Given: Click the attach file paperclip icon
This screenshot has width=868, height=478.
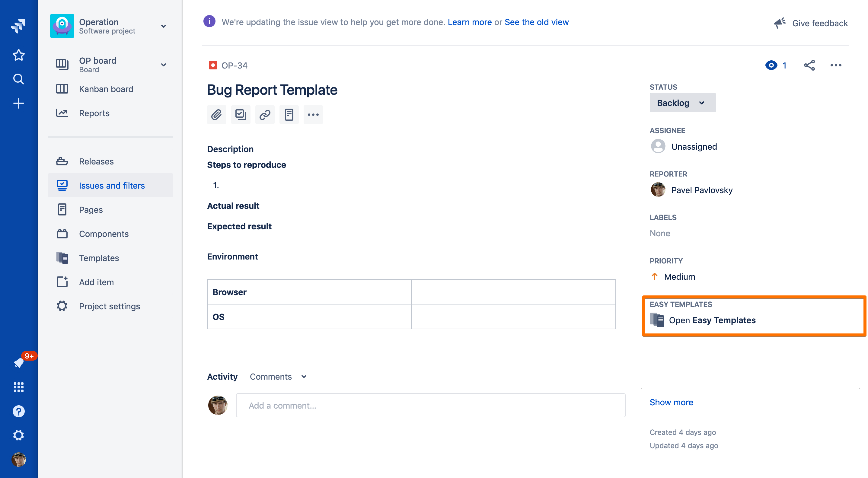Looking at the screenshot, I should (x=216, y=115).
